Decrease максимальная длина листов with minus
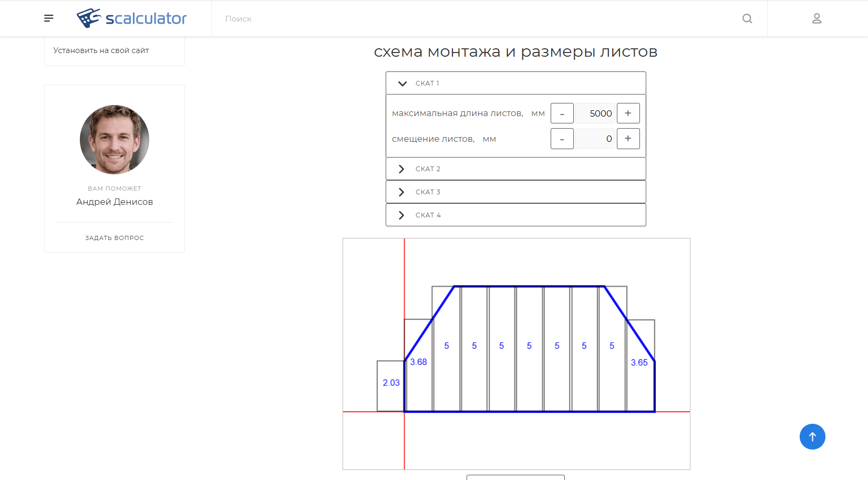This screenshot has height=480, width=868. pos(562,113)
